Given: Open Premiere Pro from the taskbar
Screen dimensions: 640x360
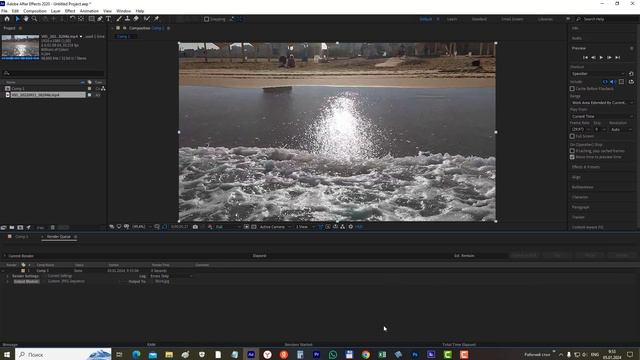Looking at the screenshot, I should [316, 355].
